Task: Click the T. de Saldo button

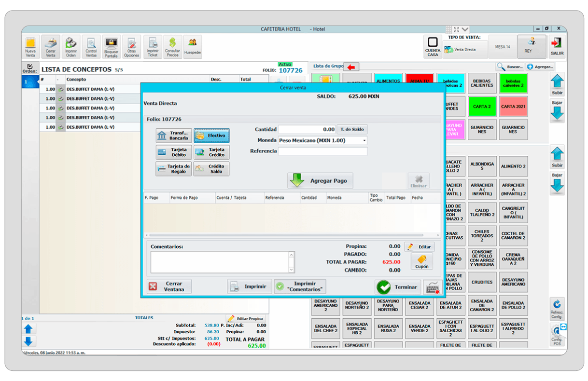Action: tap(352, 129)
